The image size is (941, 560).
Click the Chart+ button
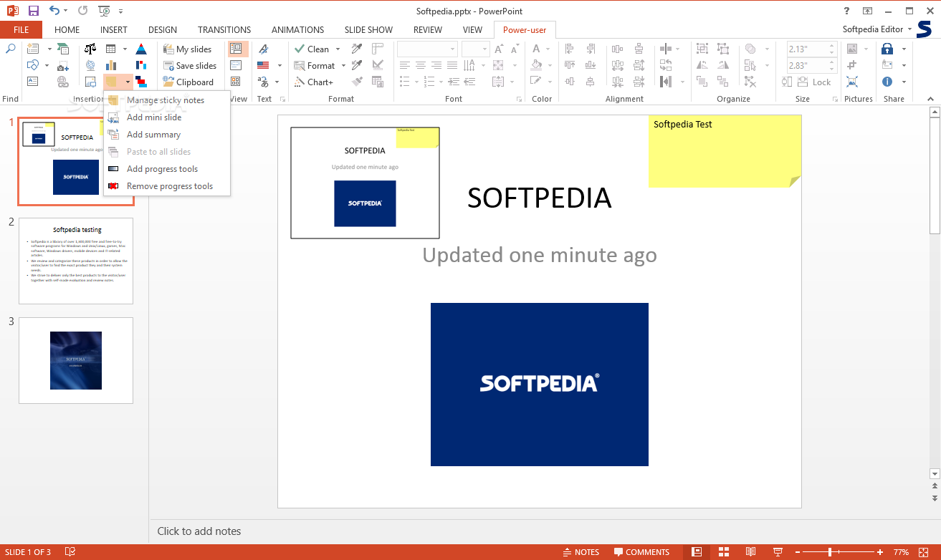coord(314,82)
